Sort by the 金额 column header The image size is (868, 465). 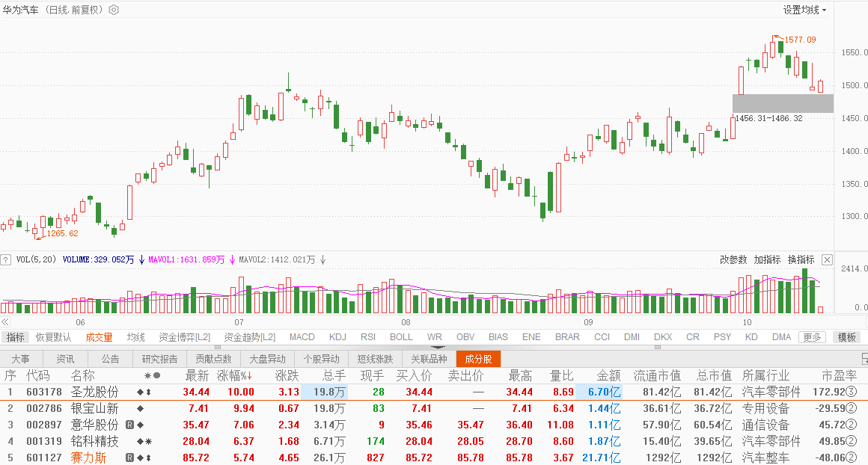click(x=608, y=376)
